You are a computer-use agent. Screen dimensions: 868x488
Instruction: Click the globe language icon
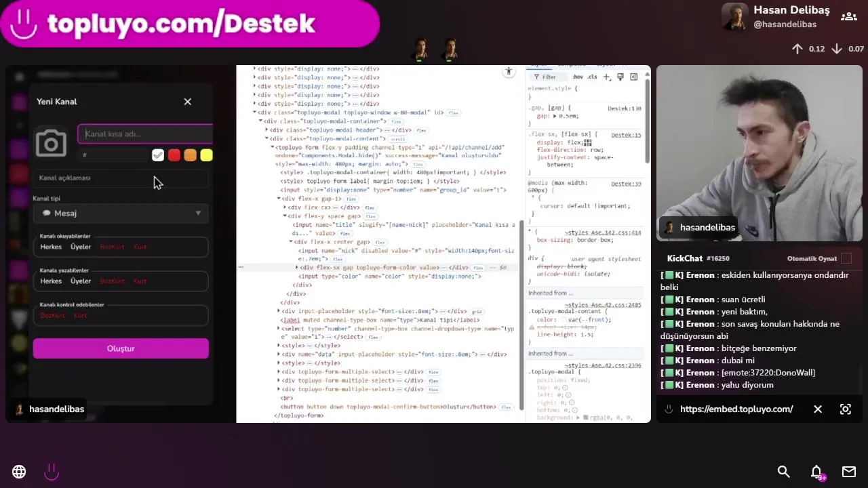click(x=19, y=472)
